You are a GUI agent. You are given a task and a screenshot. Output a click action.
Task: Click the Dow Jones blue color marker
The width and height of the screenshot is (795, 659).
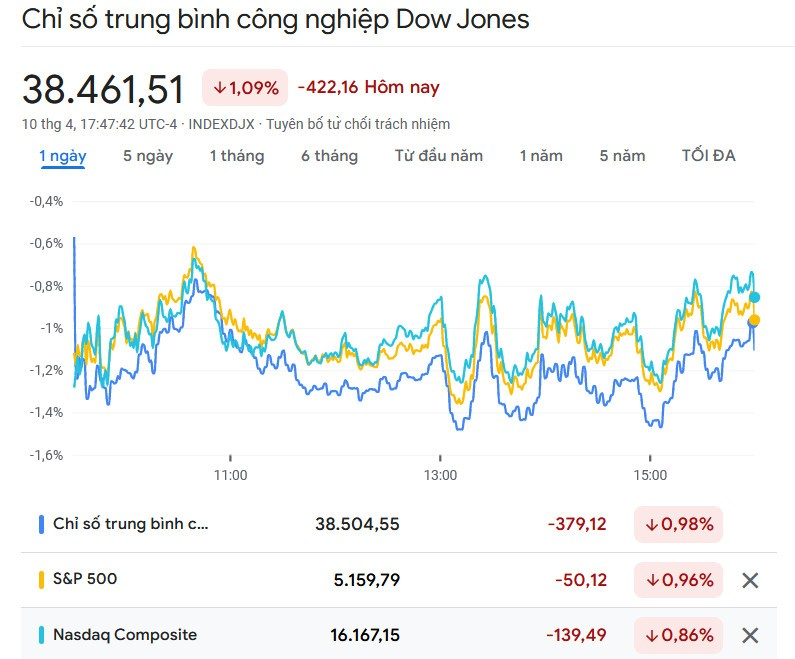click(x=41, y=524)
